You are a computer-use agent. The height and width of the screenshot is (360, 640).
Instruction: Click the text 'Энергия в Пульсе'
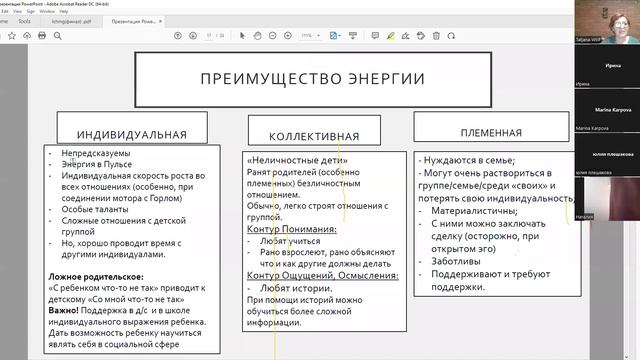[x=97, y=164]
